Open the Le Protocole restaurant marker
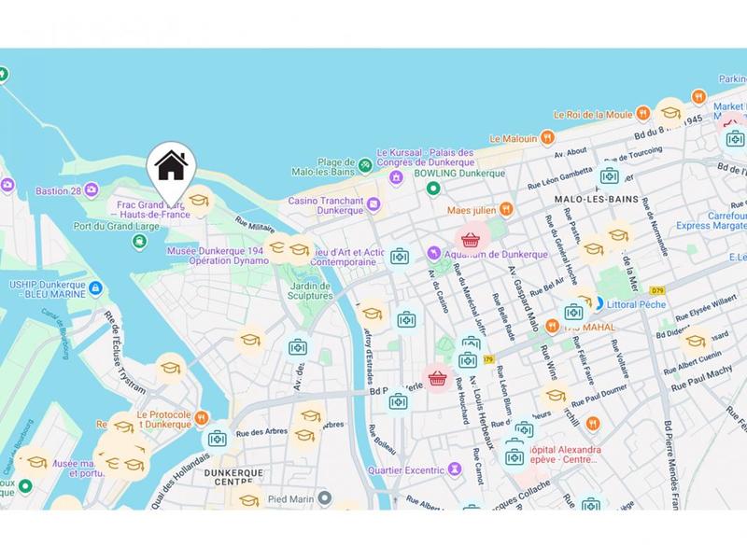 point(202,417)
